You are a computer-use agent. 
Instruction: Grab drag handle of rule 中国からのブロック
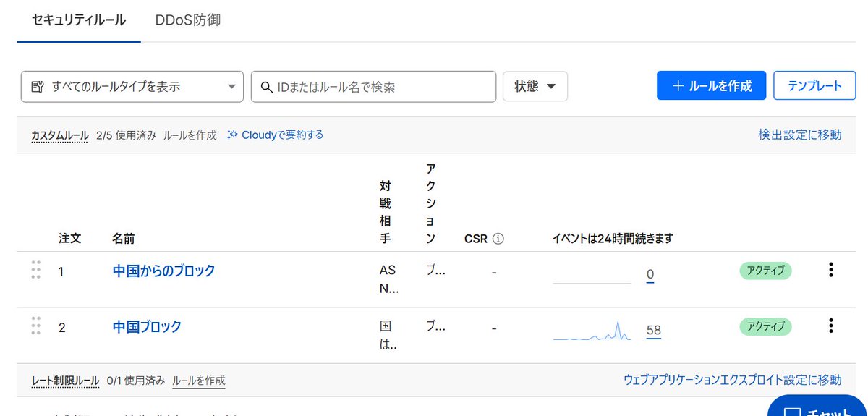coord(35,270)
